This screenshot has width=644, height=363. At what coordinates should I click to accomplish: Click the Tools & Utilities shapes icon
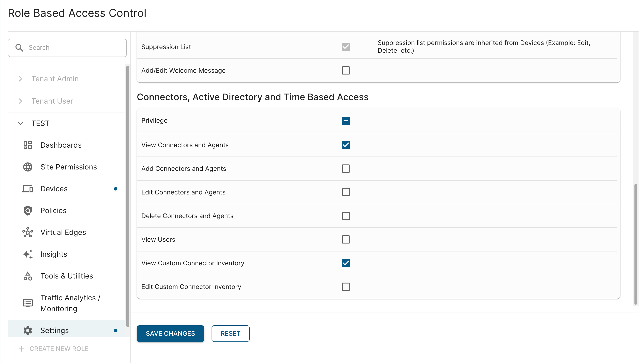pyautogui.click(x=27, y=276)
